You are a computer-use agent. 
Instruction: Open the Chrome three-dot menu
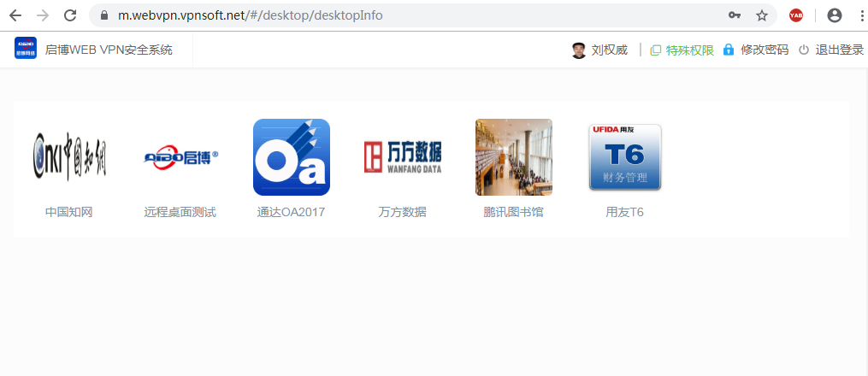[863, 15]
